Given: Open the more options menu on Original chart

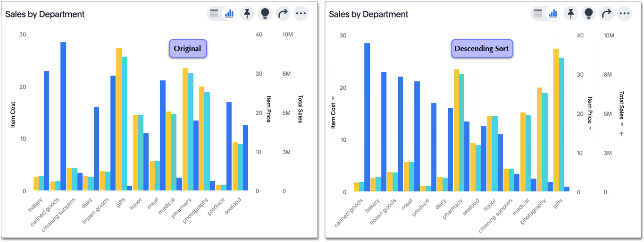Looking at the screenshot, I should pos(301,13).
